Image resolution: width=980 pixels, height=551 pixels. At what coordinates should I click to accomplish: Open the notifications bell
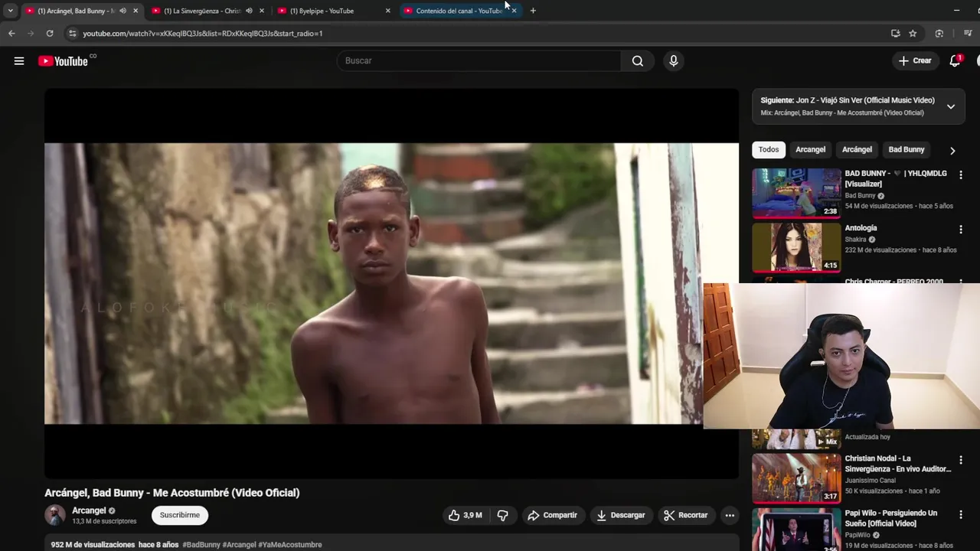(x=955, y=61)
